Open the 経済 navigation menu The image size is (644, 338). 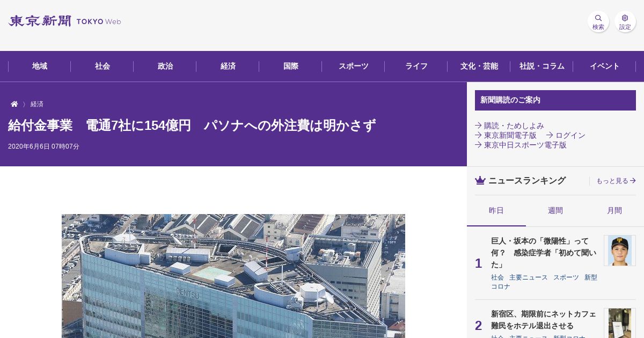click(x=228, y=67)
